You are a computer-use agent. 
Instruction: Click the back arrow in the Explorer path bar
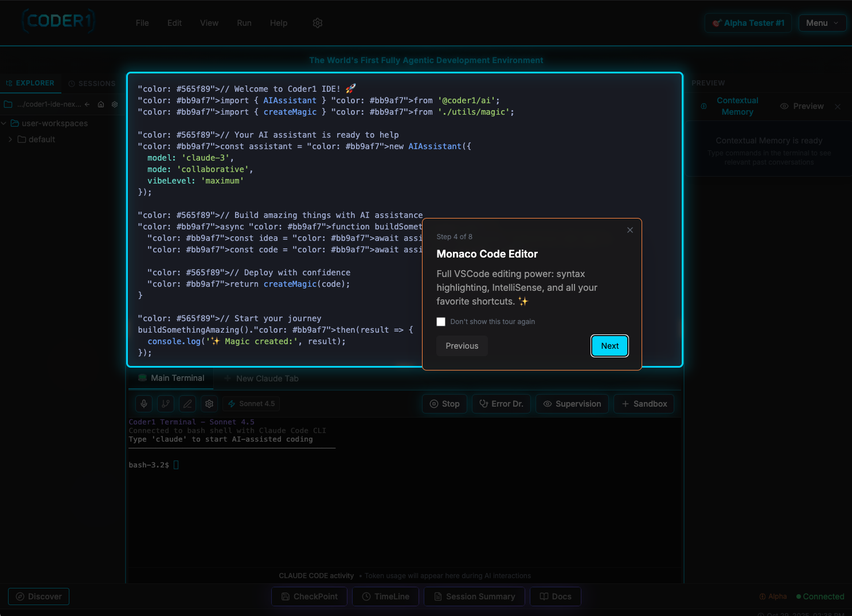click(x=87, y=104)
